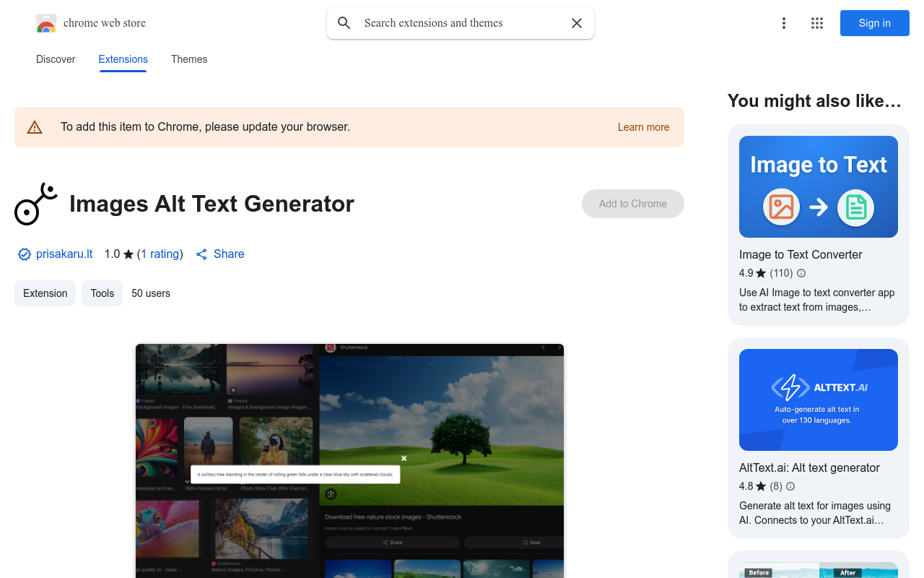This screenshot has height=578, width=924.
Task: Clear the search field with the X icon
Action: 577,23
